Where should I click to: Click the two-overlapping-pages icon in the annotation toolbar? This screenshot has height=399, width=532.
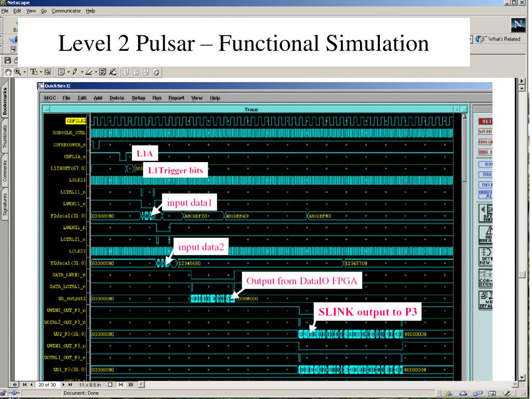click(x=156, y=72)
